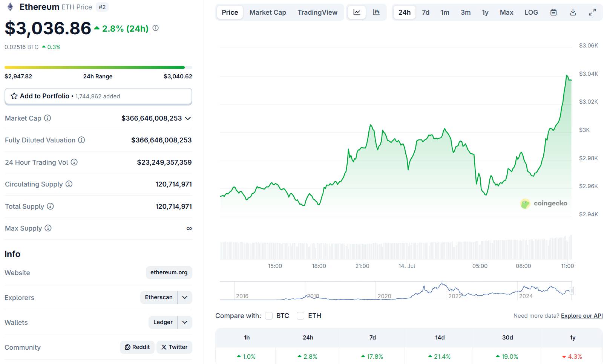Open Etherscan explorer
The image size is (610, 364).
159,297
